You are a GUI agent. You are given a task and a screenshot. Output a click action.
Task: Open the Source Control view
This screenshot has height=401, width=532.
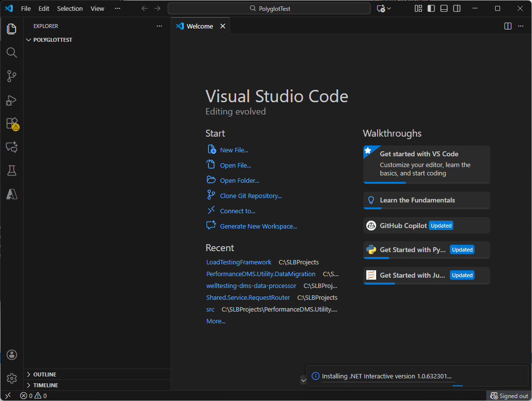tap(11, 76)
